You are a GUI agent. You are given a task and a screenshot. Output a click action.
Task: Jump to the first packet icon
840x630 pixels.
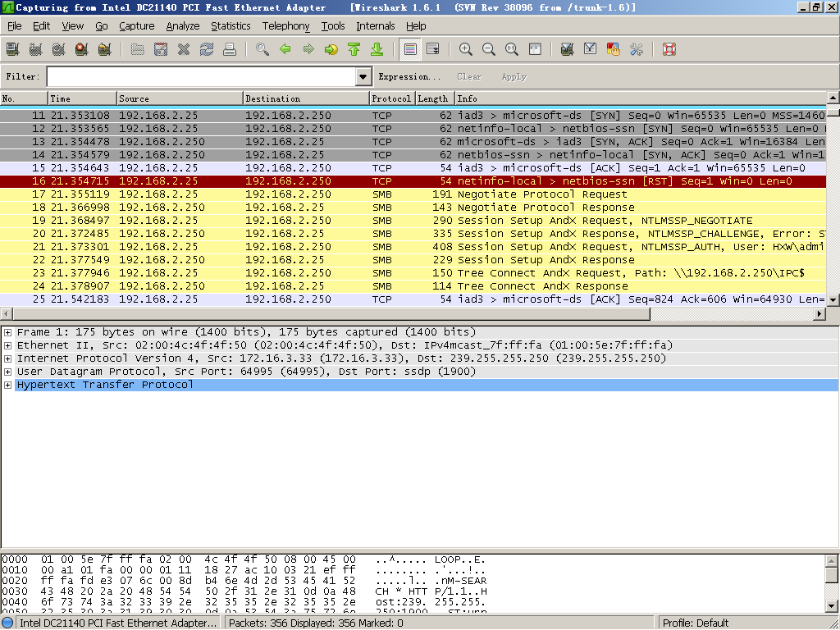point(354,49)
